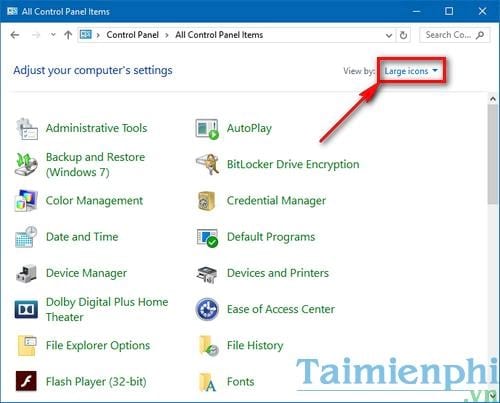The width and height of the screenshot is (500, 403).
Task: Expand the chevron after Control Panel breadcrumb
Action: point(167,35)
